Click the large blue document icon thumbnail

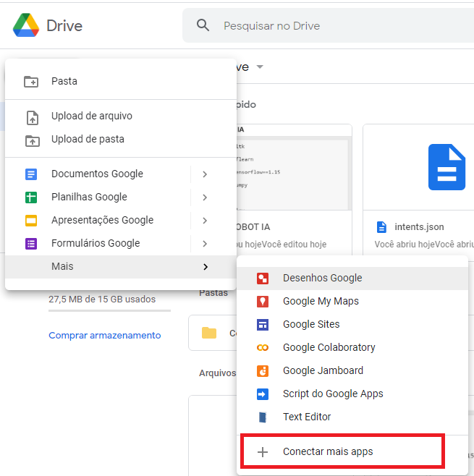click(x=447, y=167)
